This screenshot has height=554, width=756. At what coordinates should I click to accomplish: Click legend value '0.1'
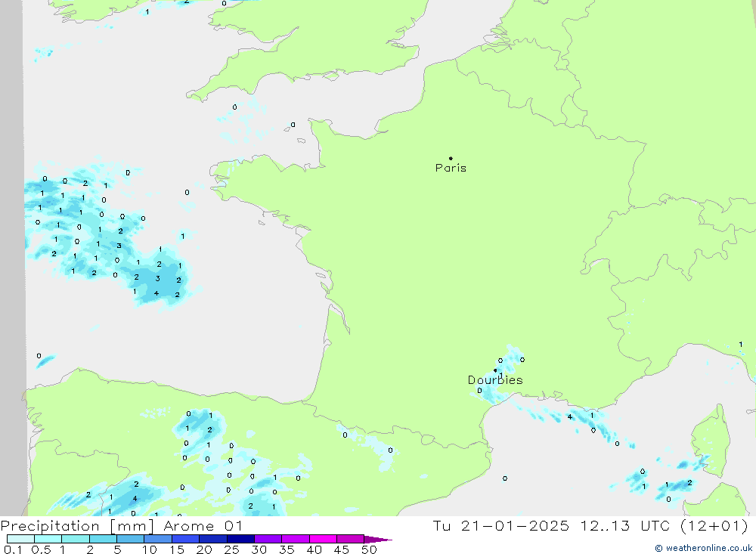point(13,549)
